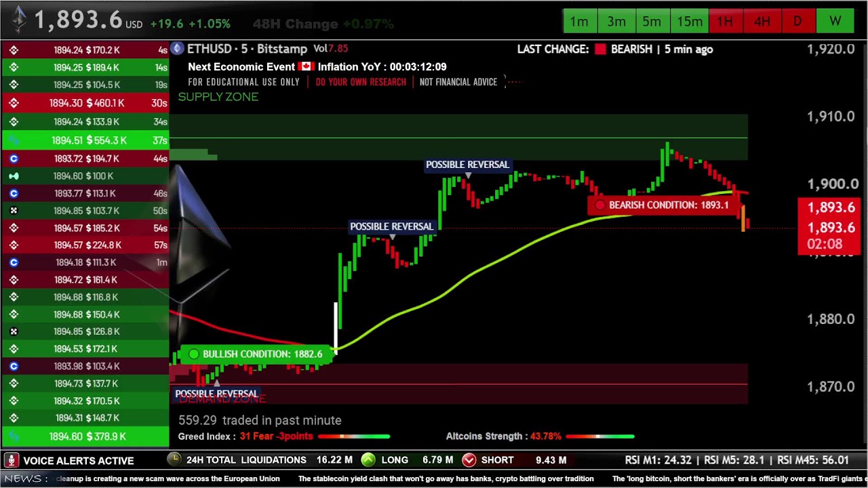Click the Coinbase icon on the $194.7 K row
The height and width of the screenshot is (488, 868).
(14, 159)
